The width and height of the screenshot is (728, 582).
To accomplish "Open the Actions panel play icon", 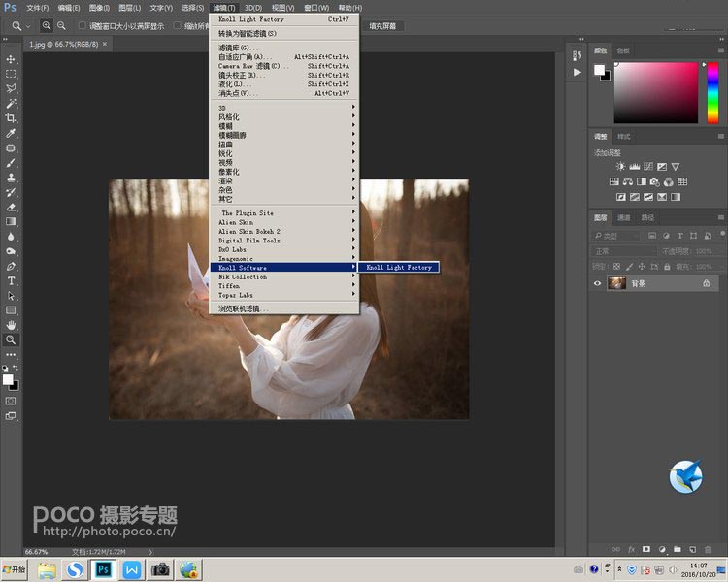I will click(x=578, y=72).
